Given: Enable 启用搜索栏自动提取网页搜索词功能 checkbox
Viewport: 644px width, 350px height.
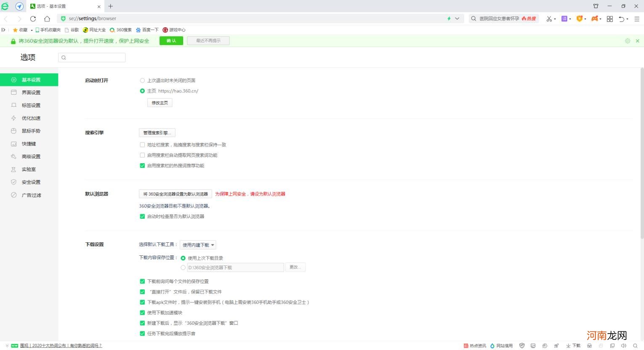Looking at the screenshot, I should click(142, 155).
